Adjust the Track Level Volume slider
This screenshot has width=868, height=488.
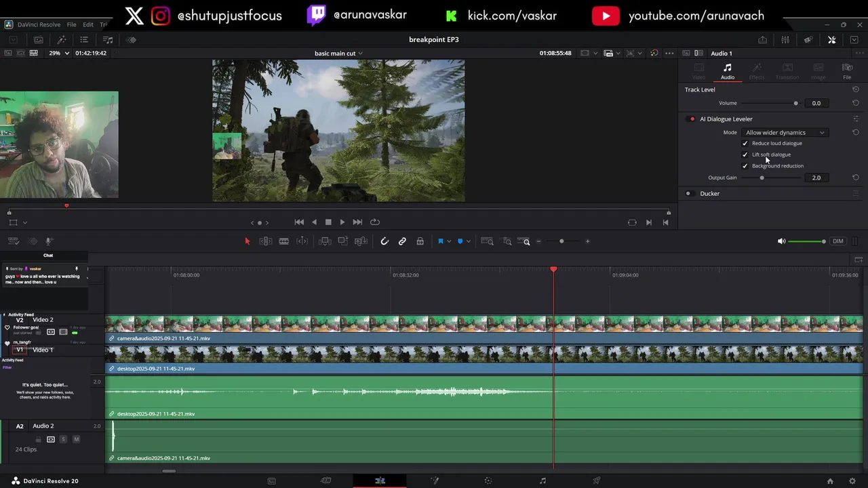tap(795, 103)
